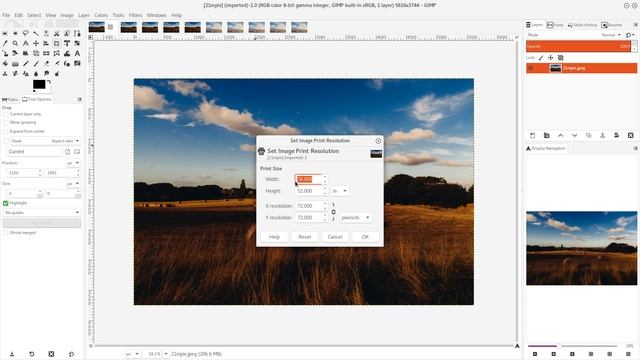Raise the layer with up arrow

[560, 136]
